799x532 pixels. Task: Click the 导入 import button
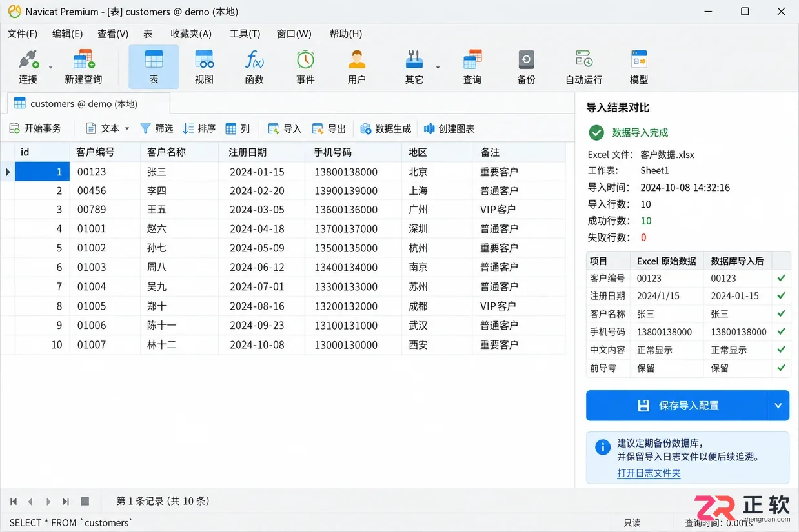pos(285,128)
